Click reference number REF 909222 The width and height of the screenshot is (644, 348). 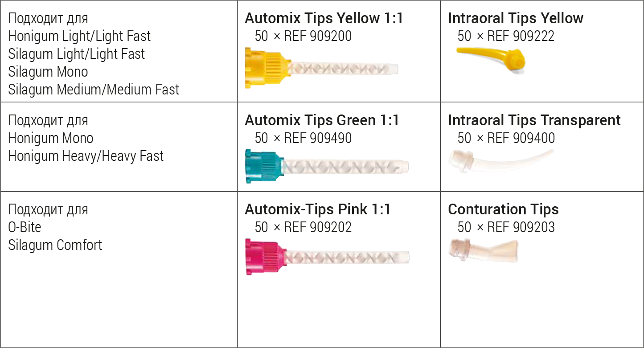(x=521, y=36)
